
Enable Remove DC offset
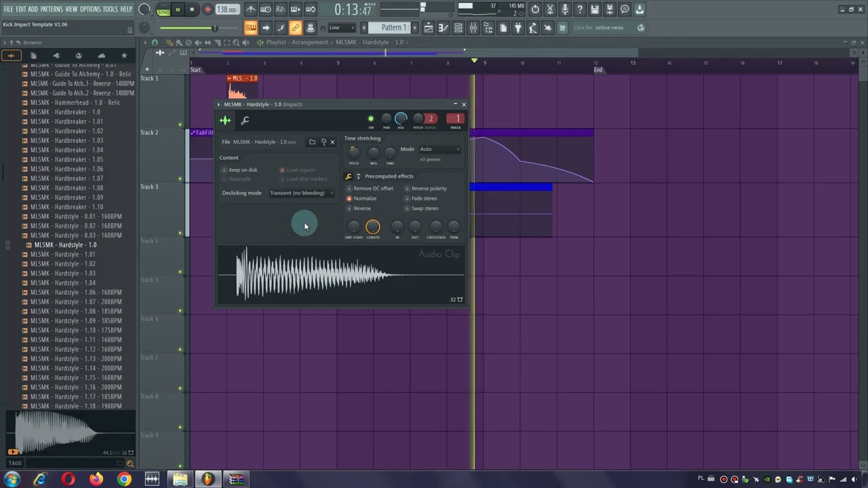click(x=370, y=188)
